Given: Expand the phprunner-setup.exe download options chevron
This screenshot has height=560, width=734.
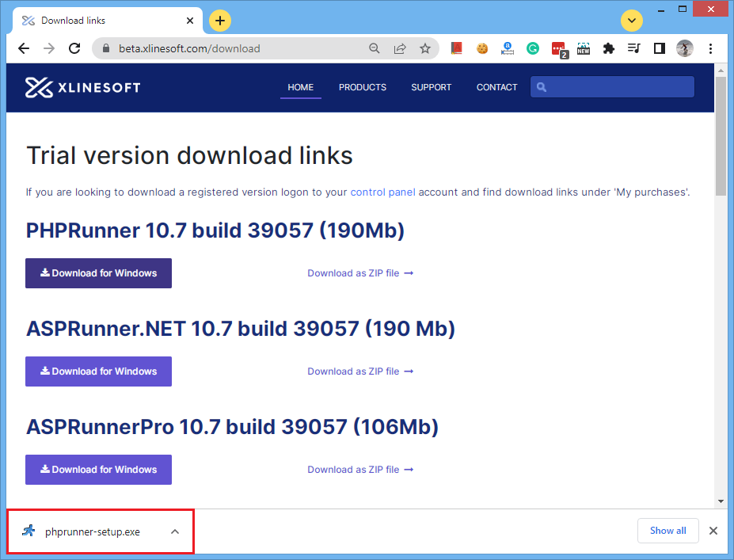Looking at the screenshot, I should pyautogui.click(x=175, y=531).
